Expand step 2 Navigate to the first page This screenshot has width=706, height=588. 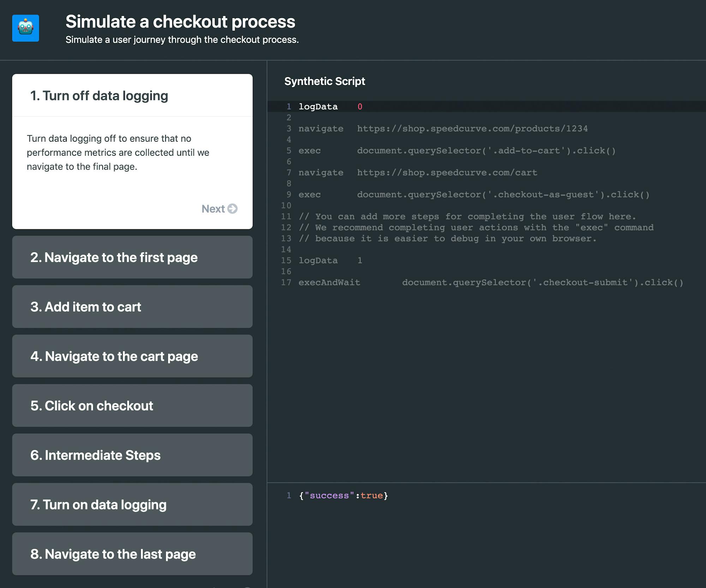tap(132, 257)
